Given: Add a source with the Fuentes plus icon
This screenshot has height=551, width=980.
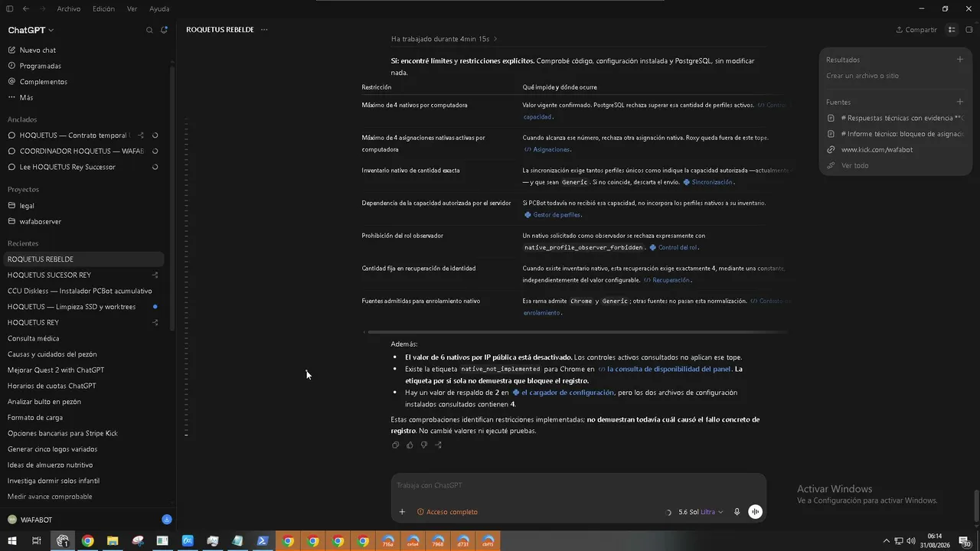Looking at the screenshot, I should 959,102.
